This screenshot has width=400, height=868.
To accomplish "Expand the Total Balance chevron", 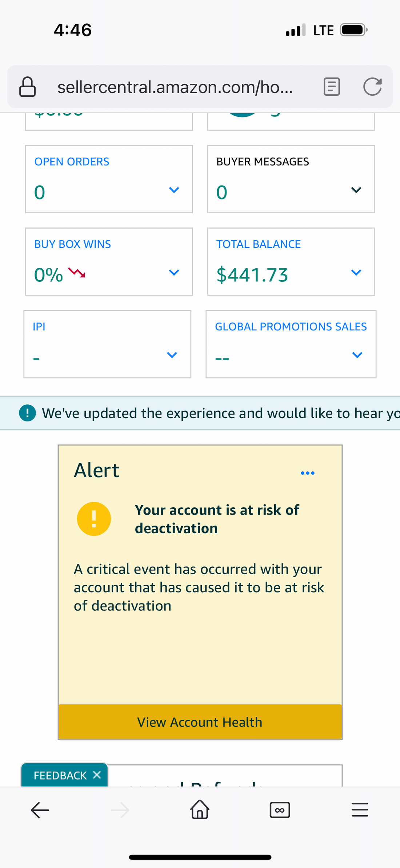I will click(356, 273).
